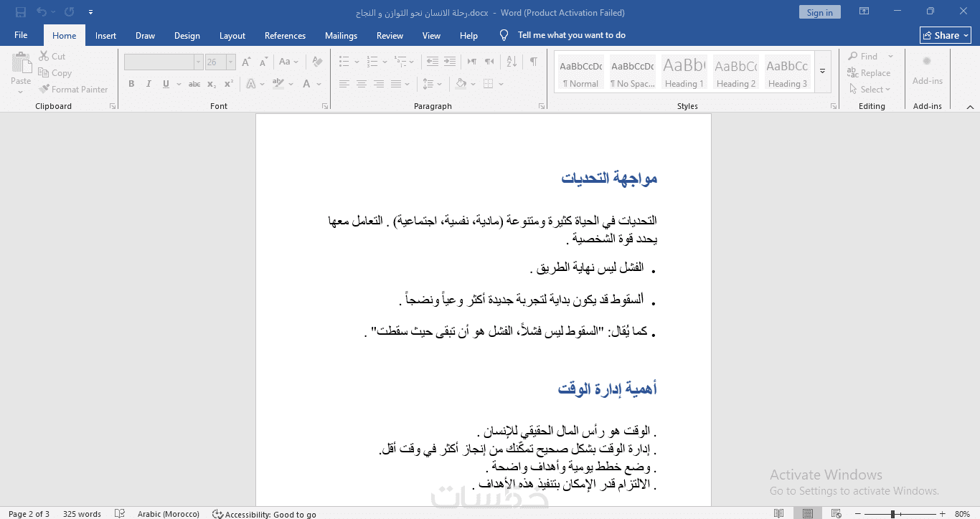Click the Undo arrow icon

[x=41, y=12]
